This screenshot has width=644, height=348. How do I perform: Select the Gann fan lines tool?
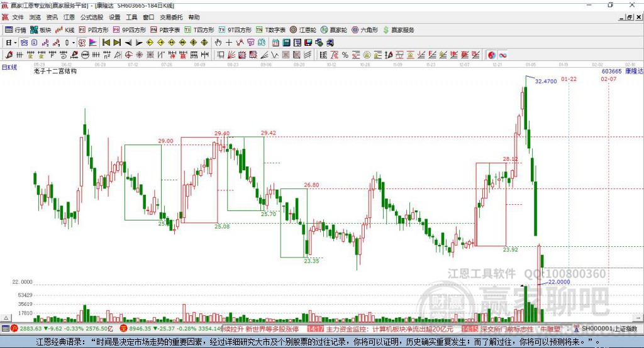point(231,55)
